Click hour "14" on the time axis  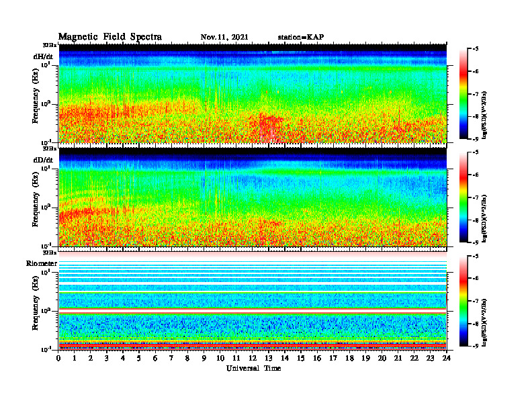[285, 358]
